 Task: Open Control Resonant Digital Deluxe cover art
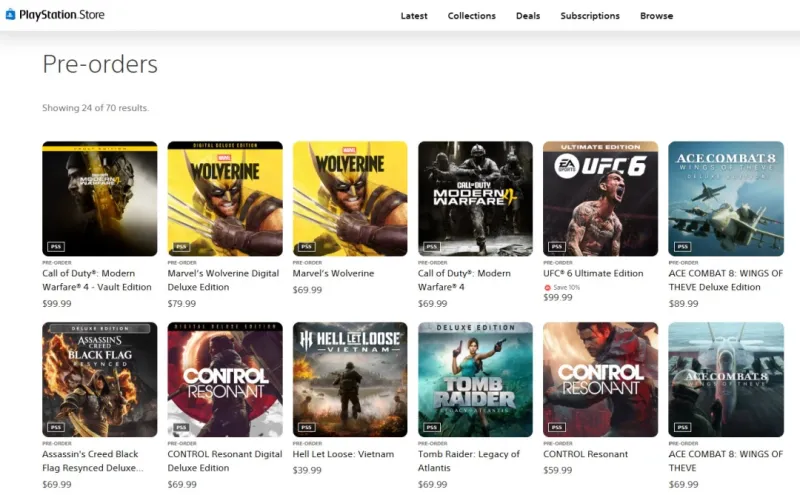pyautogui.click(x=225, y=379)
